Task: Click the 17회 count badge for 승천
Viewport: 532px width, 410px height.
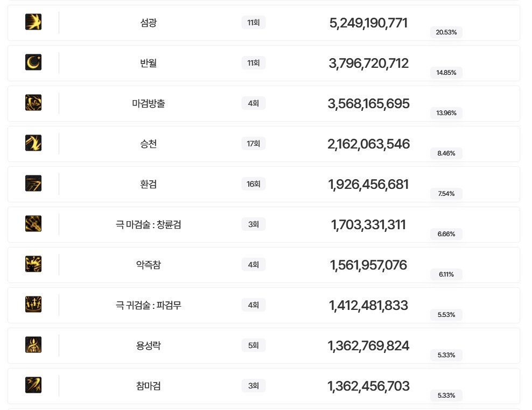Action: tap(253, 144)
